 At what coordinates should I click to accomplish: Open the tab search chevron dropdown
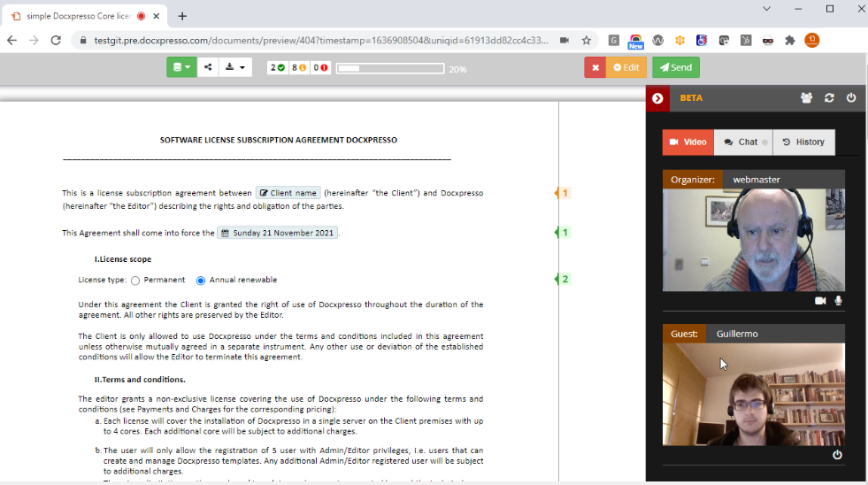coord(767,9)
